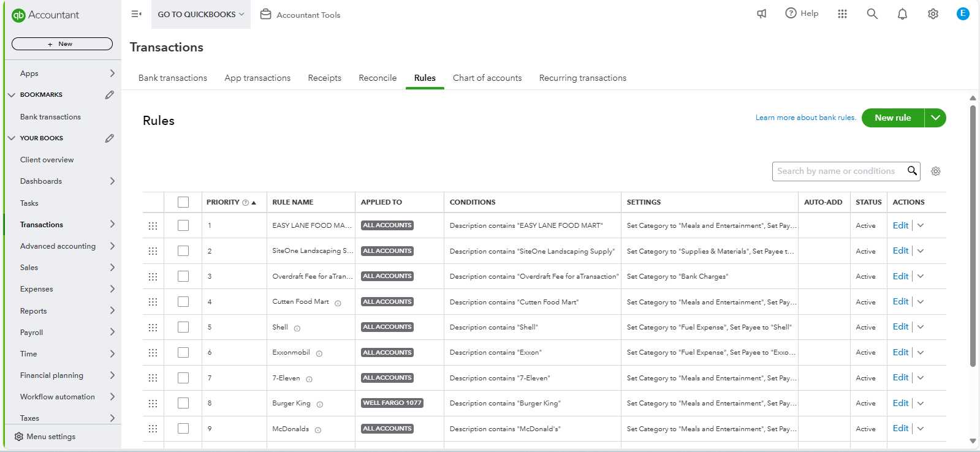Click info icon next to Cutten Food Mart

pyautogui.click(x=338, y=303)
